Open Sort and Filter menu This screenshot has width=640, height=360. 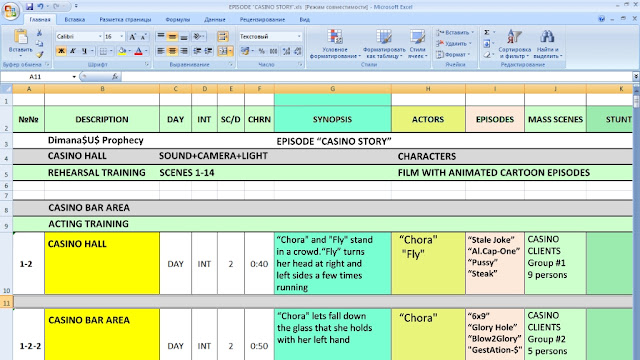point(514,44)
